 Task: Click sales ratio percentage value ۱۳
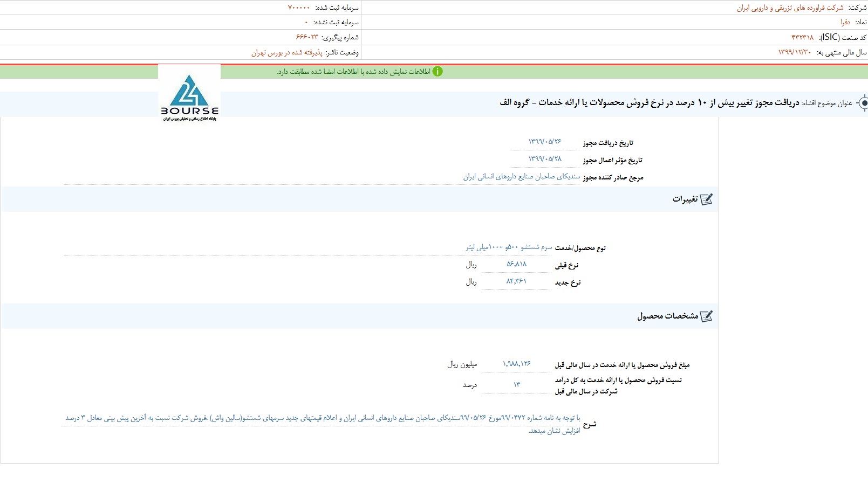point(517,384)
